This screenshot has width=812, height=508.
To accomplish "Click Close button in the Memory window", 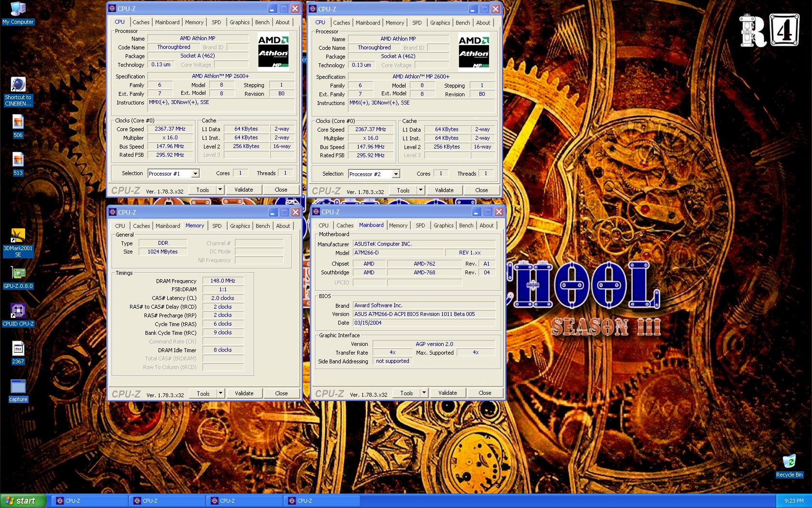I will point(281,393).
